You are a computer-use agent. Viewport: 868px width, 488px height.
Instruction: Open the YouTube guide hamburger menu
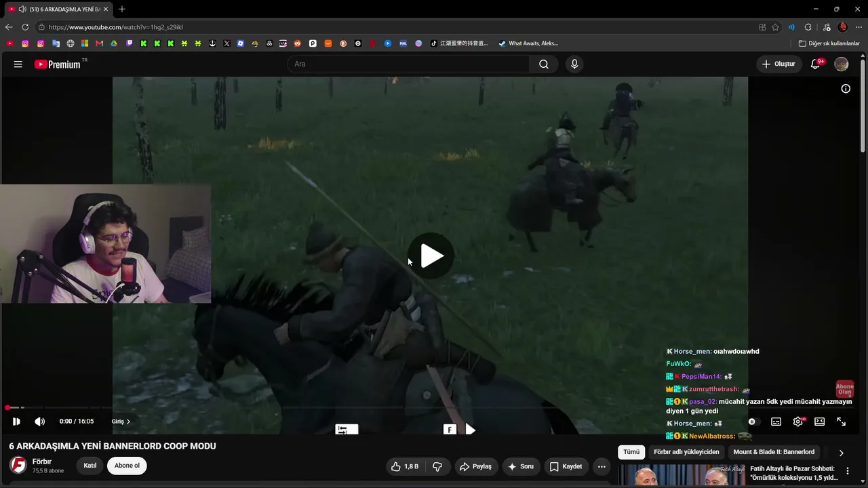coord(18,64)
